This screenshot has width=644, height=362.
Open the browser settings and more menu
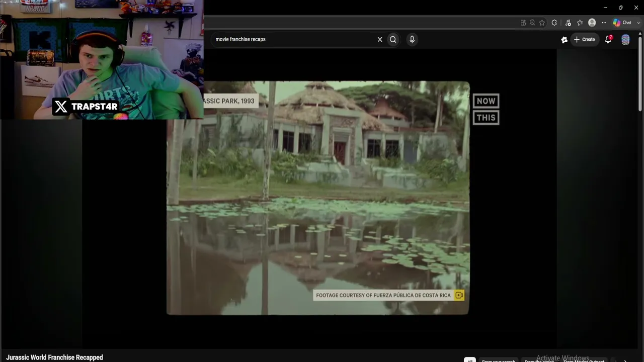[x=604, y=23]
